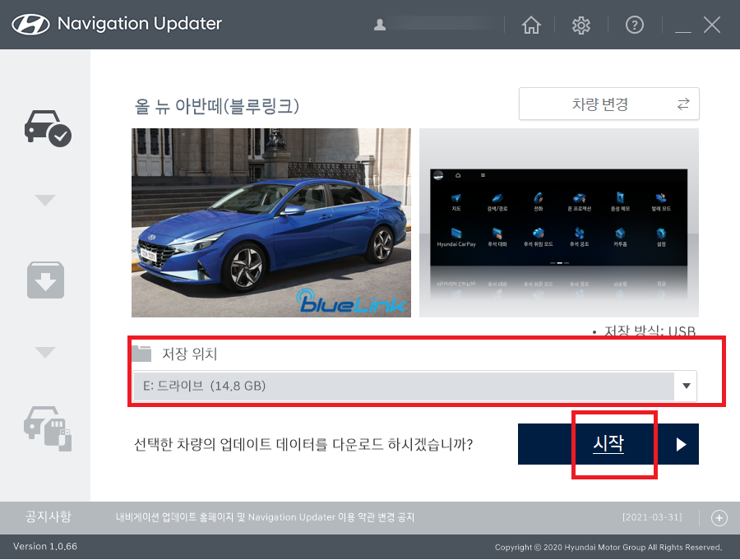Click the Hyundai logo

[30, 24]
